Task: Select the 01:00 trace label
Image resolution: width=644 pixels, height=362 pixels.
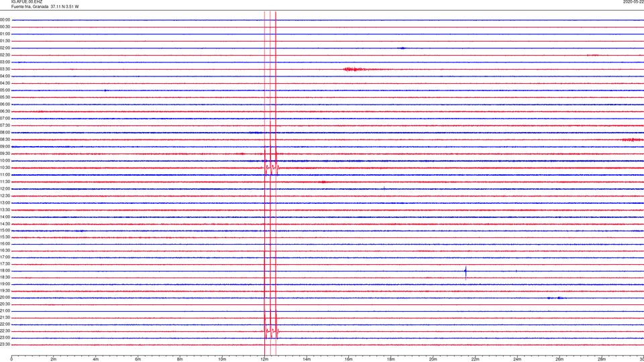Action: tap(5, 34)
